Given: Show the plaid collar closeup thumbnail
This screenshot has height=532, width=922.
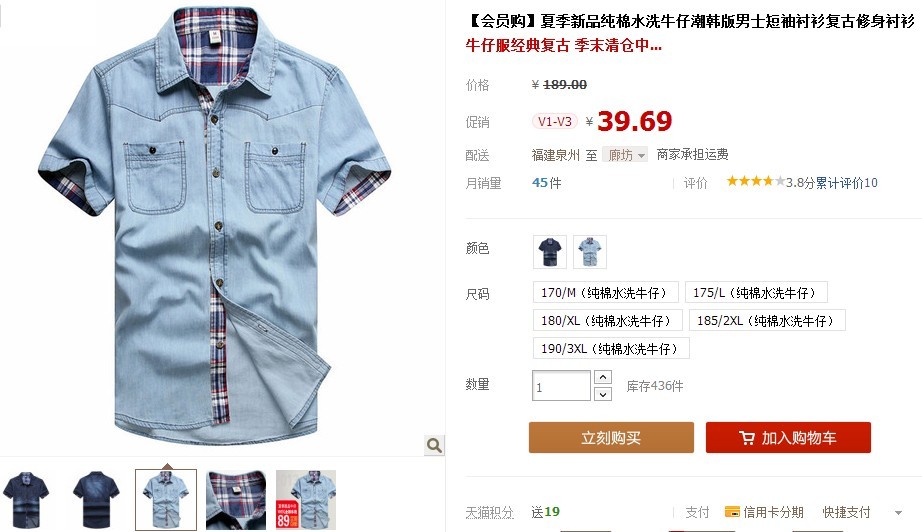Looking at the screenshot, I should point(236,500).
